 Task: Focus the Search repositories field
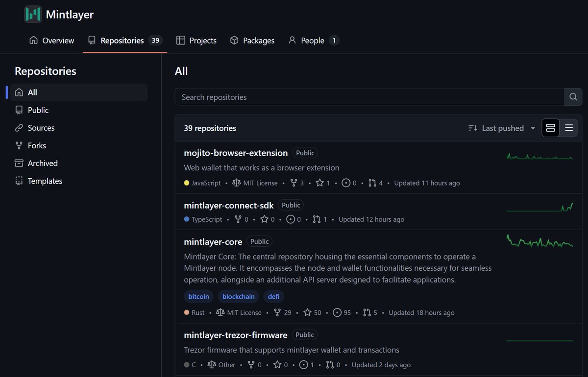pos(369,97)
